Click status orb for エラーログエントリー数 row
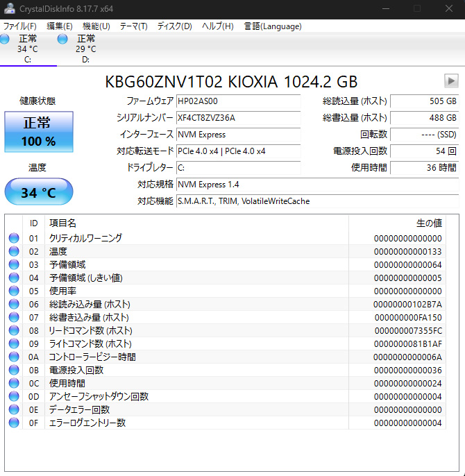The width and height of the screenshot is (465, 476). 14,423
